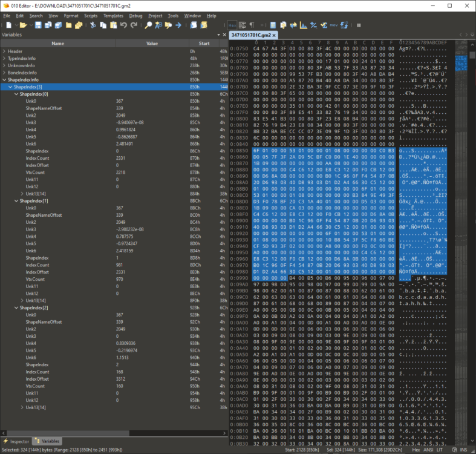Switch to the Inspector tab
Image resolution: width=476 pixels, height=454 pixels.
tap(16, 441)
